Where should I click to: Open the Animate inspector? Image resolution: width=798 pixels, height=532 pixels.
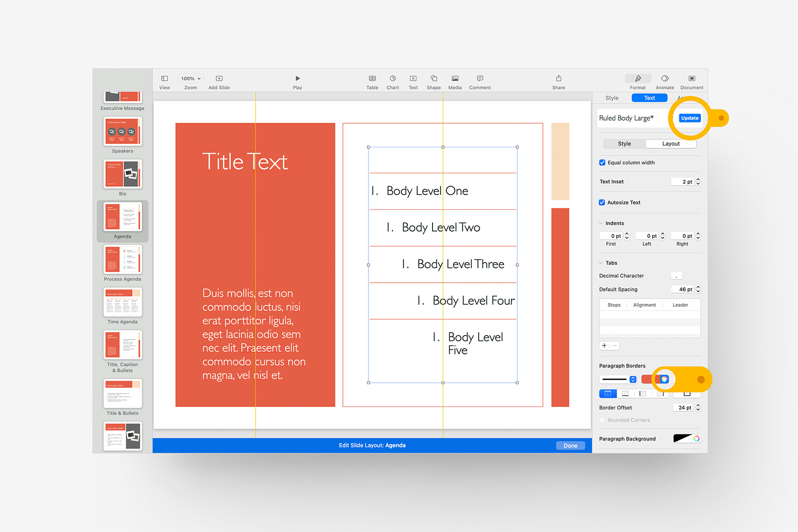click(x=665, y=79)
